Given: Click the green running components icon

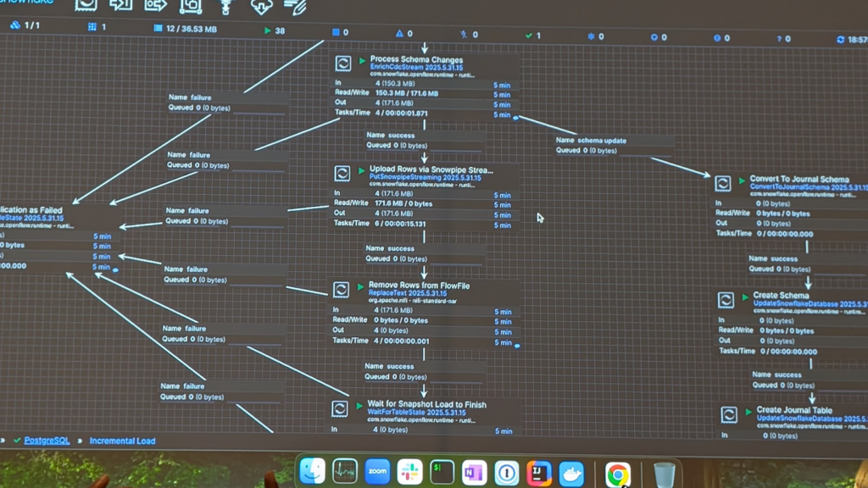Looking at the screenshot, I should [268, 30].
